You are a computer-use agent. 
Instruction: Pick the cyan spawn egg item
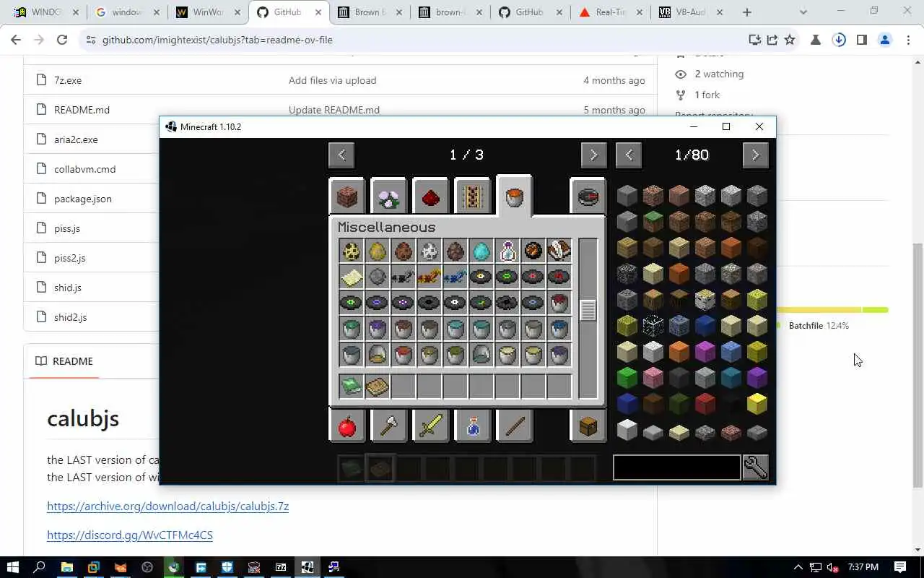click(481, 251)
